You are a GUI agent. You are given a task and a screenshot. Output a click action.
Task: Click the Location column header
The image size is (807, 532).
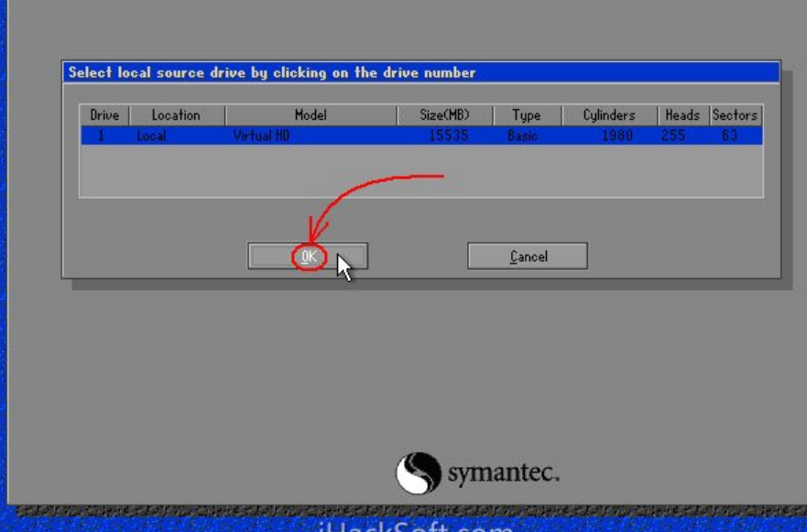(x=176, y=115)
